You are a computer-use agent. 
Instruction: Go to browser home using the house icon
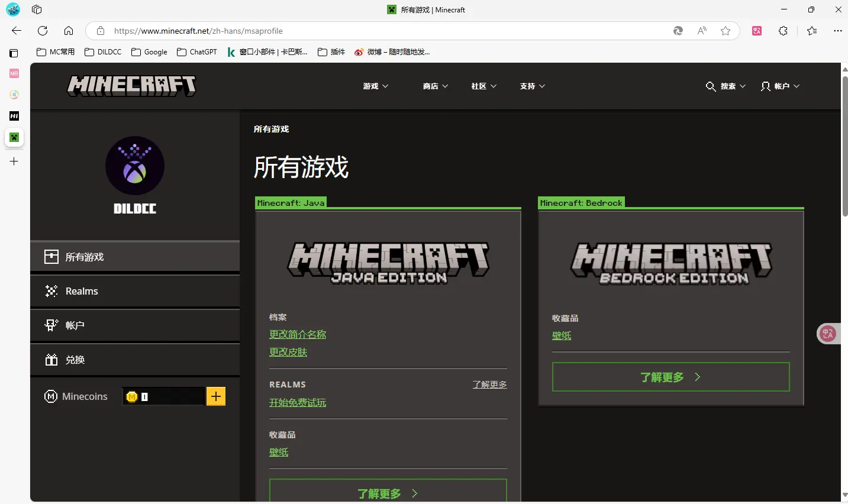[x=69, y=31]
